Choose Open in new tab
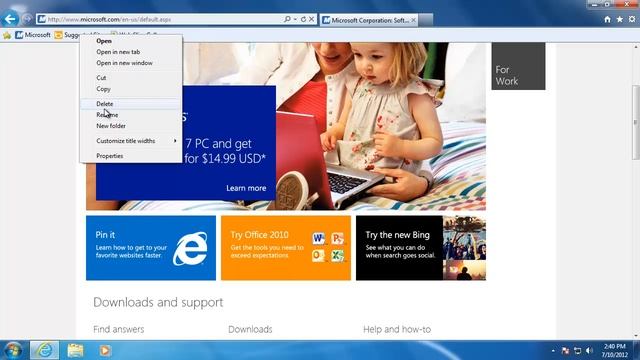Screen dimensions: 640x360 click(x=131, y=52)
